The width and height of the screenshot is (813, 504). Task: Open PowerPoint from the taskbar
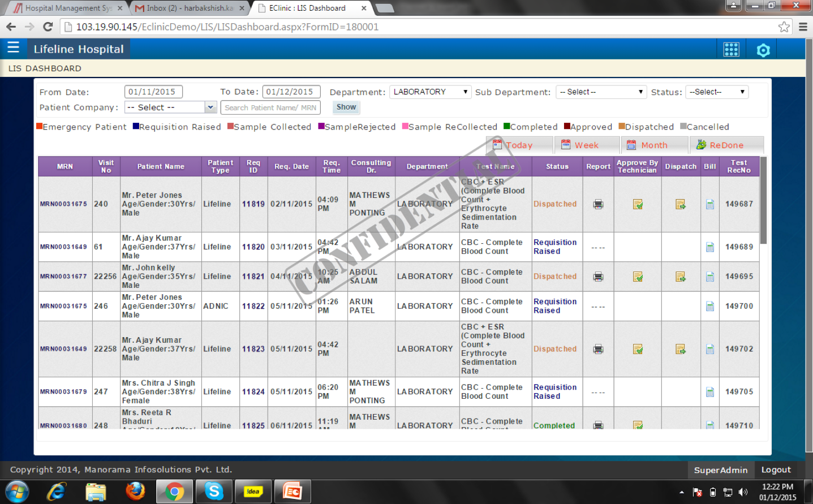292,491
